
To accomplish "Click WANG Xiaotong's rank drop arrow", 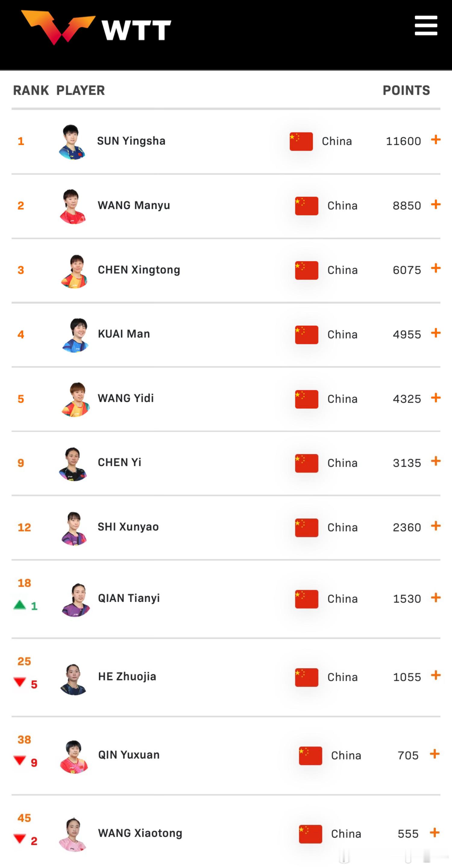I will point(20,839).
